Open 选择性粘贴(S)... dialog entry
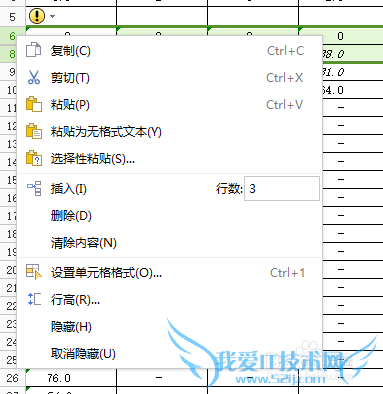This screenshot has height=394, width=383. (170, 159)
